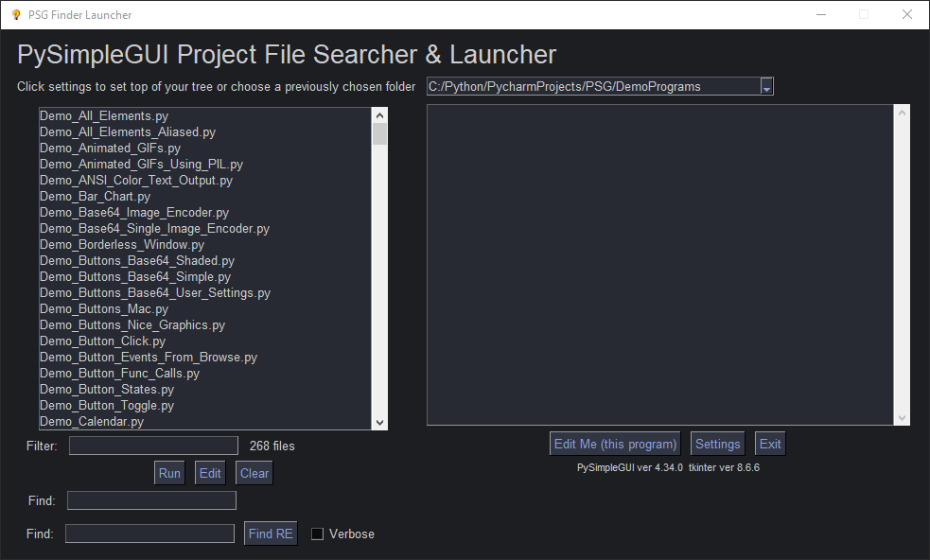Focus the first Find input field
Image resolution: width=930 pixels, height=560 pixels.
pos(151,500)
